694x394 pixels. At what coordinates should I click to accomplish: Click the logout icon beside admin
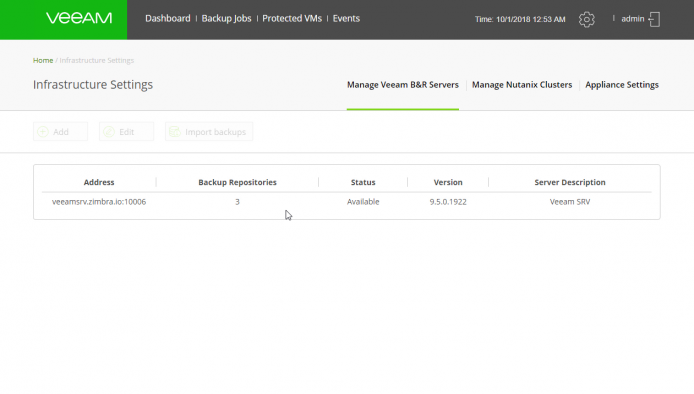pyautogui.click(x=654, y=19)
